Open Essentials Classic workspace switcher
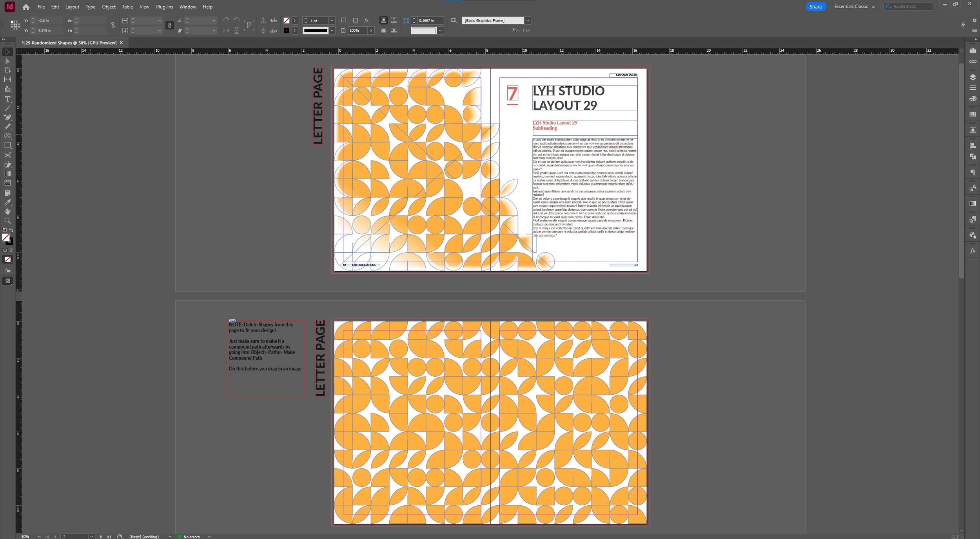The width and height of the screenshot is (980, 539). point(854,7)
